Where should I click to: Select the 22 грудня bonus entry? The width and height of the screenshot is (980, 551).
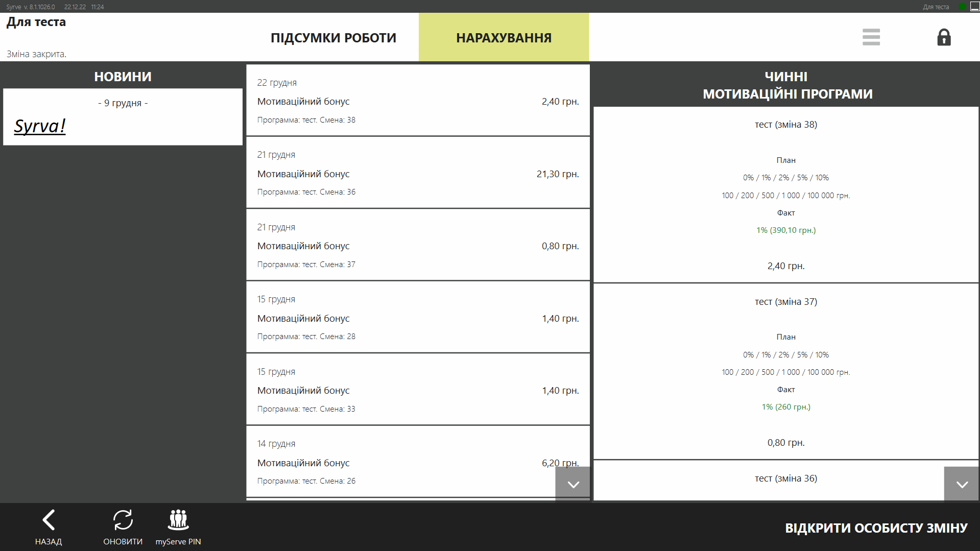tap(418, 101)
